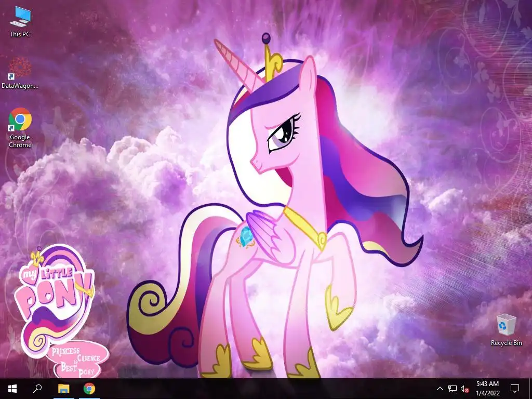The width and height of the screenshot is (532, 399).
Task: Show hidden system tray icons
Action: 440,389
